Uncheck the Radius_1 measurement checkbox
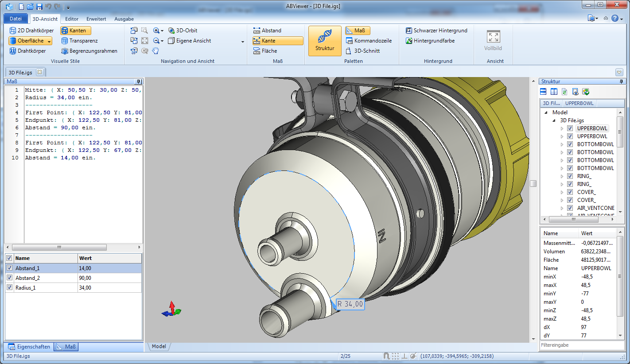Screen dimensions: 630x364 point(9,287)
